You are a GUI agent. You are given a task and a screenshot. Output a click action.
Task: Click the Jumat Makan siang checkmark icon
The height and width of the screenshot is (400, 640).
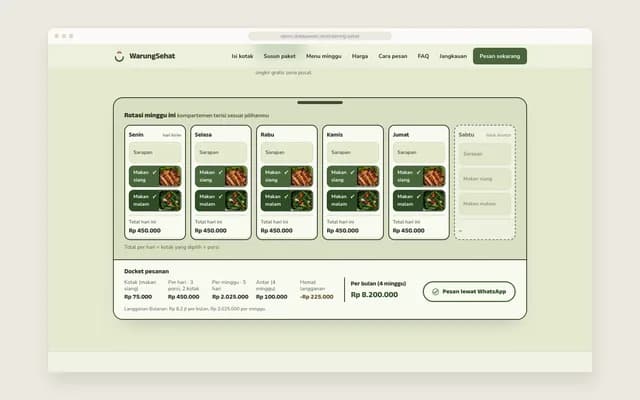click(x=418, y=172)
